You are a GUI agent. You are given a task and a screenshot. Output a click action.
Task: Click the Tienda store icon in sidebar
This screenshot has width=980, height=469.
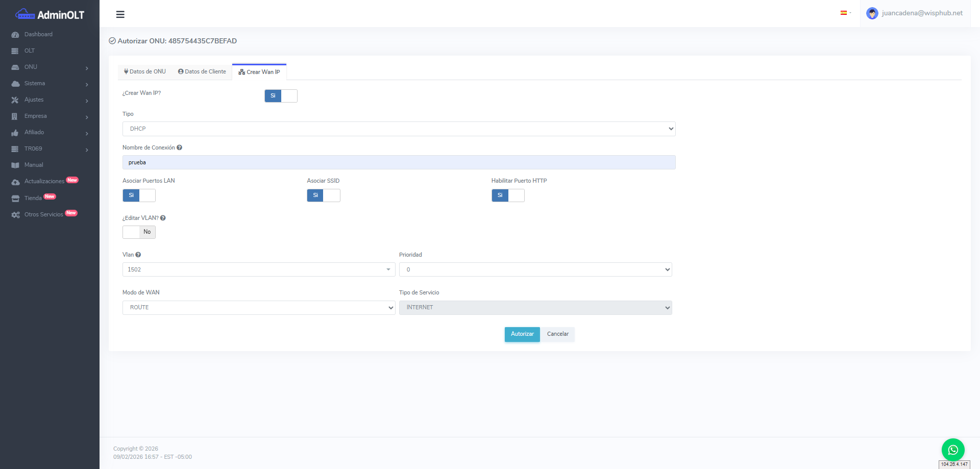(15, 199)
